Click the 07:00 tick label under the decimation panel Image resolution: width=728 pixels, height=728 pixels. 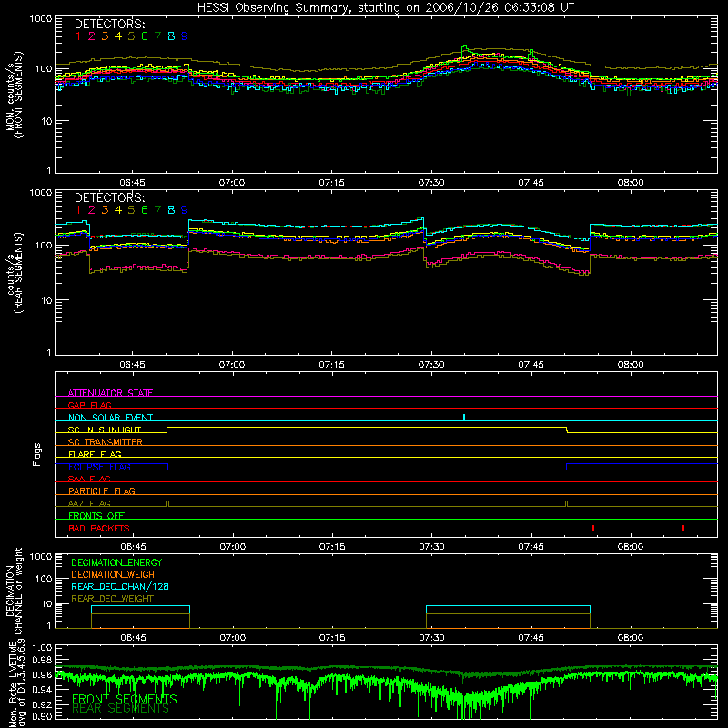[233, 638]
